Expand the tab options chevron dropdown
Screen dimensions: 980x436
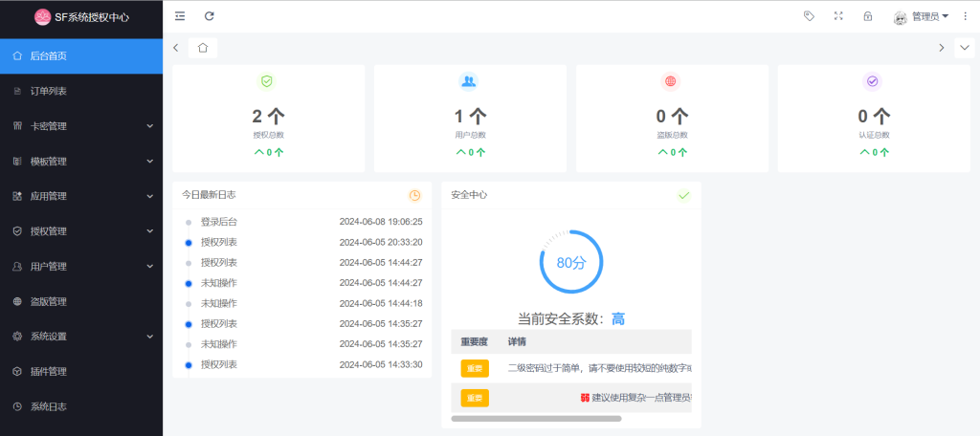point(964,48)
